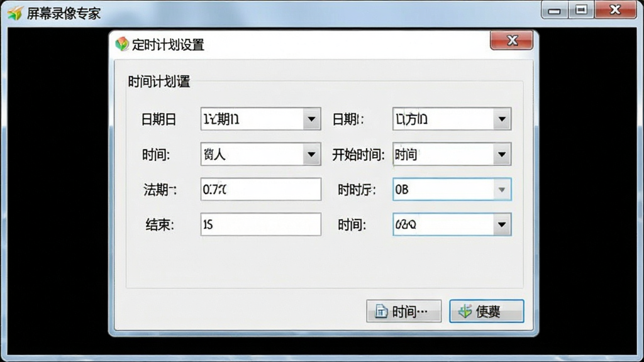Viewport: 644px width, 362px height.
Task: Open the dropdown showing 0B
Action: (x=501, y=189)
